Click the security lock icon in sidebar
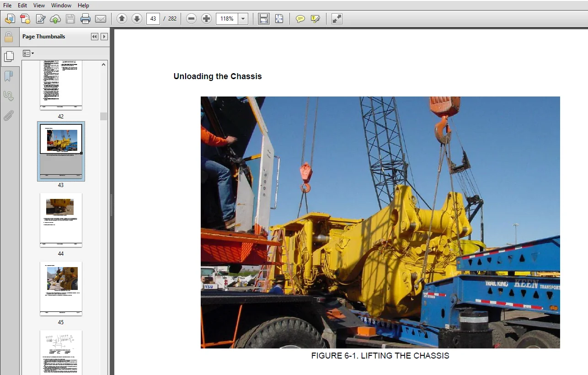 click(9, 37)
